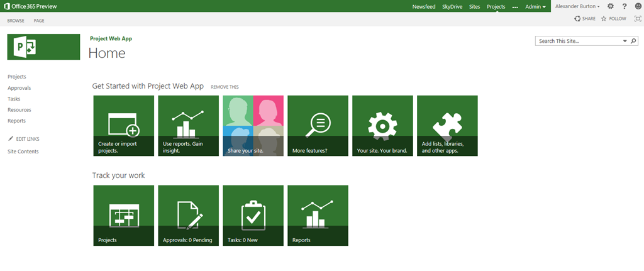Open the Projects tile under Track your work
644x271 pixels.
coord(124,216)
